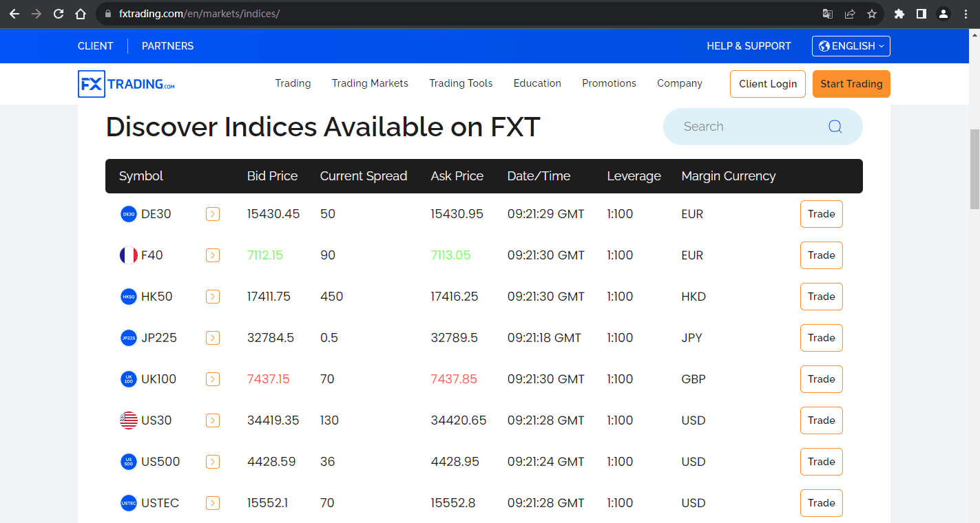
Task: Open the browser extensions menu
Action: click(899, 14)
